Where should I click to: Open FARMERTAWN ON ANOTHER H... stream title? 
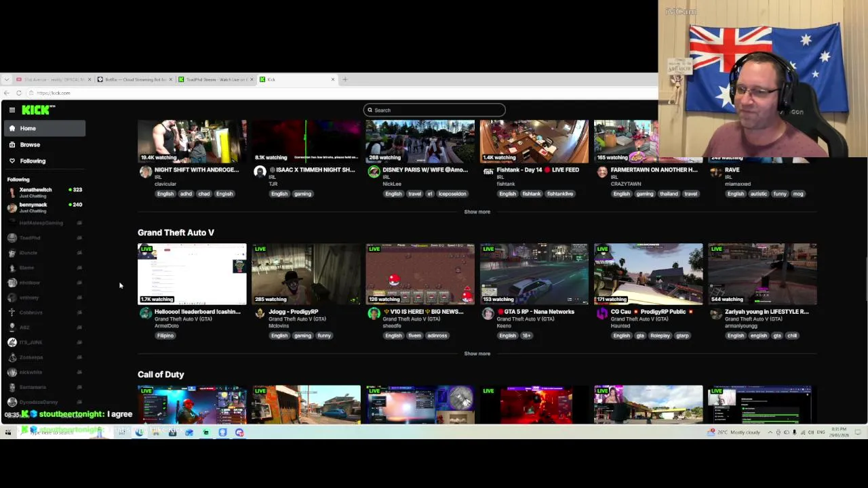[654, 169]
